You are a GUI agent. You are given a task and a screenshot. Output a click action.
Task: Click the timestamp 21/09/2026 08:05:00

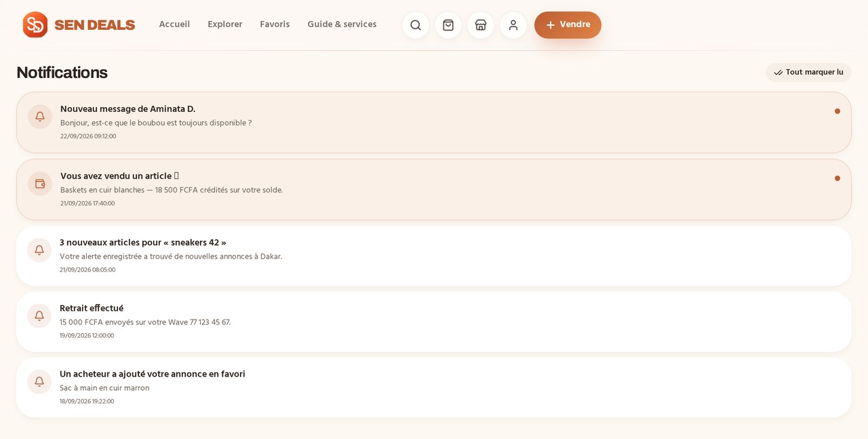tap(87, 270)
